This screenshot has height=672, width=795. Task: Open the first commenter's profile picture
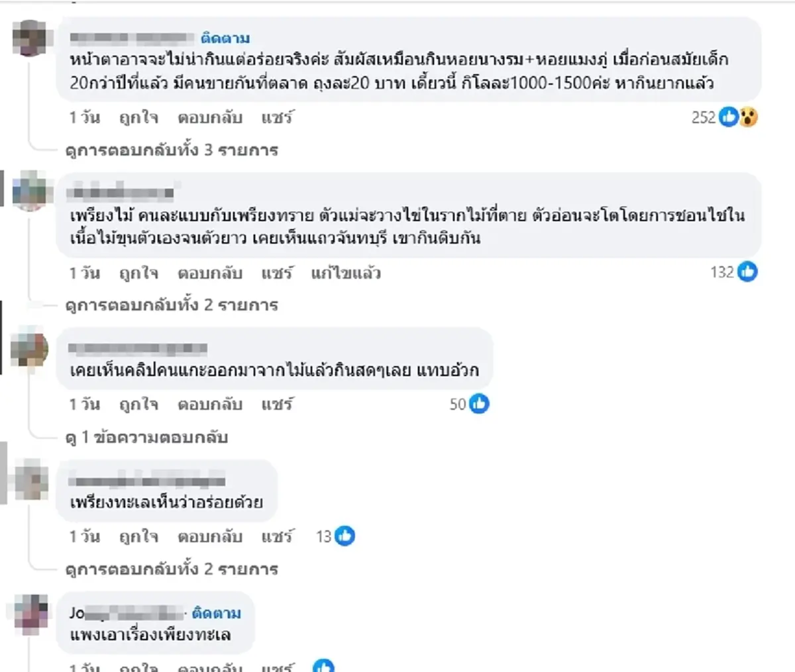click(30, 38)
